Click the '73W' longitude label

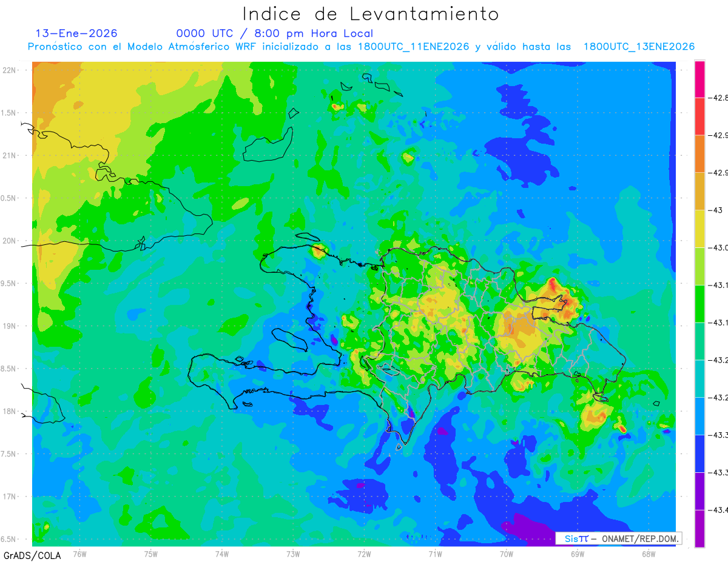(293, 553)
